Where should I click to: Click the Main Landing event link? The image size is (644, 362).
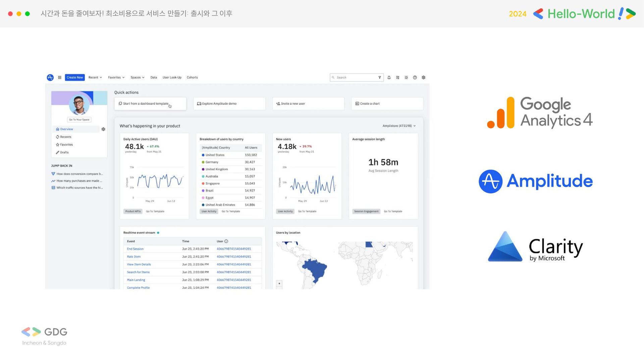pyautogui.click(x=136, y=280)
